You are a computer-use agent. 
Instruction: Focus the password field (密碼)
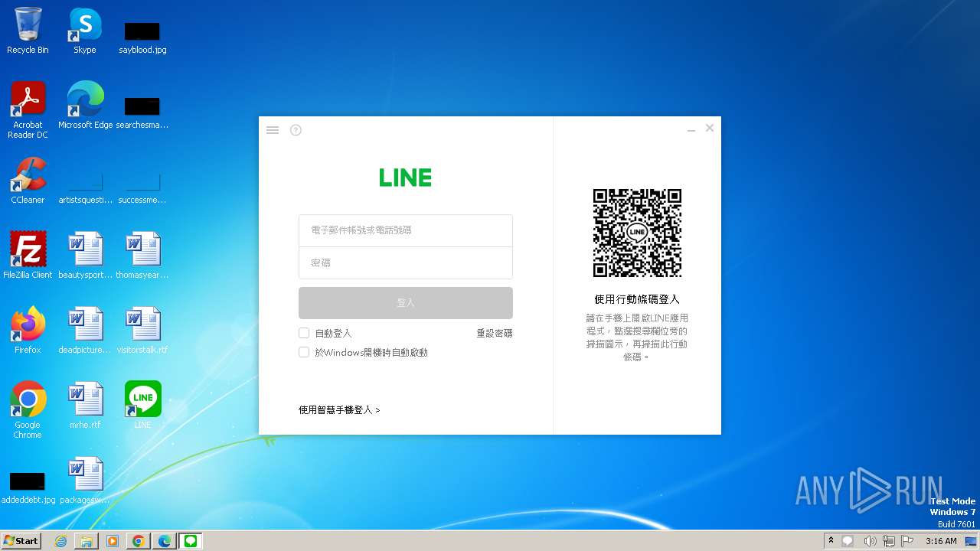tap(406, 262)
